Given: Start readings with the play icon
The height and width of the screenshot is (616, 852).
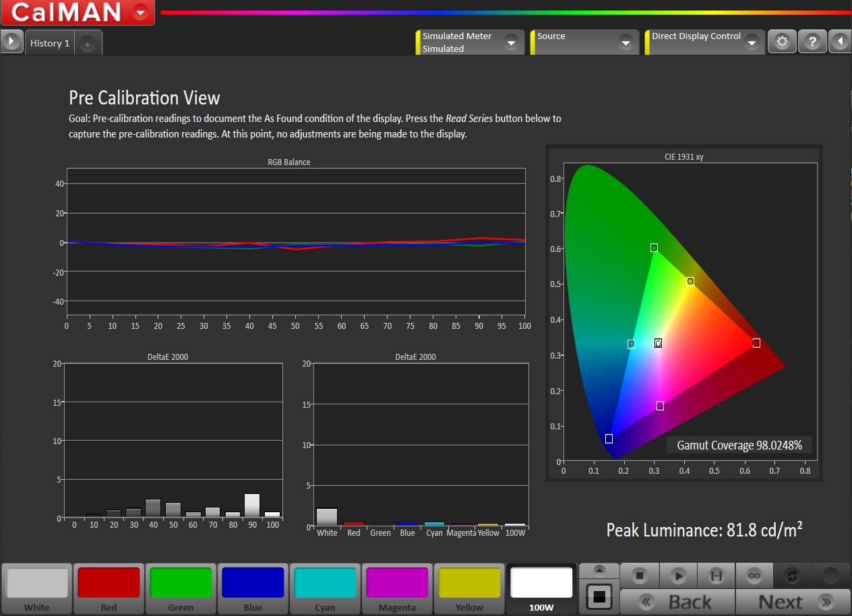Looking at the screenshot, I should [x=677, y=576].
